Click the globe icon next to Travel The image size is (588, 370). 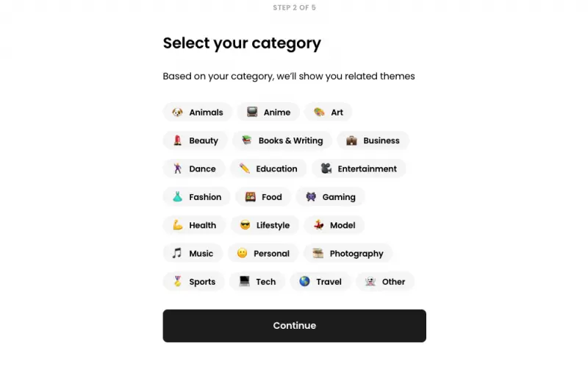tap(304, 282)
